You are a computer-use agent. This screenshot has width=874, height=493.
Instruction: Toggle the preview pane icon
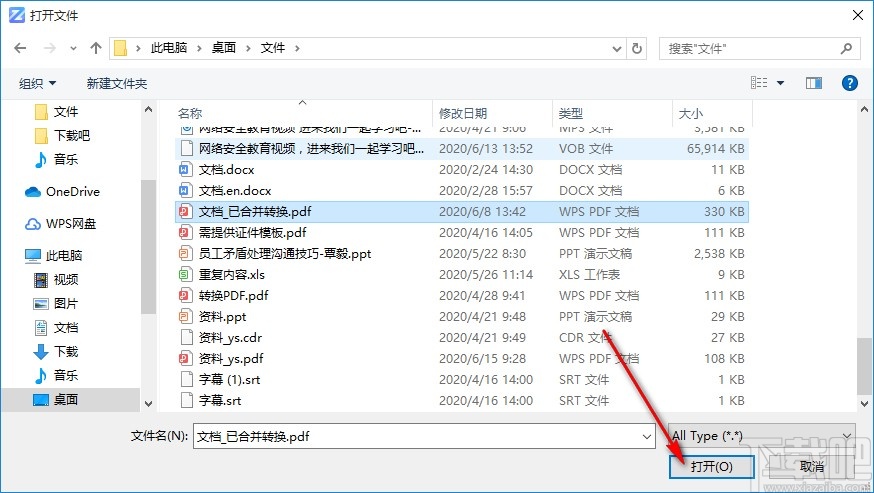click(814, 83)
